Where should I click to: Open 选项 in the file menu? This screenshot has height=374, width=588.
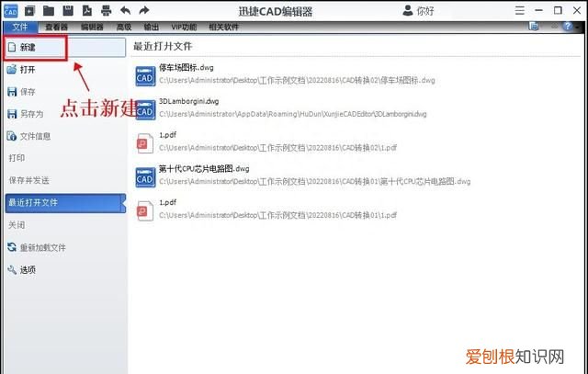click(x=65, y=269)
